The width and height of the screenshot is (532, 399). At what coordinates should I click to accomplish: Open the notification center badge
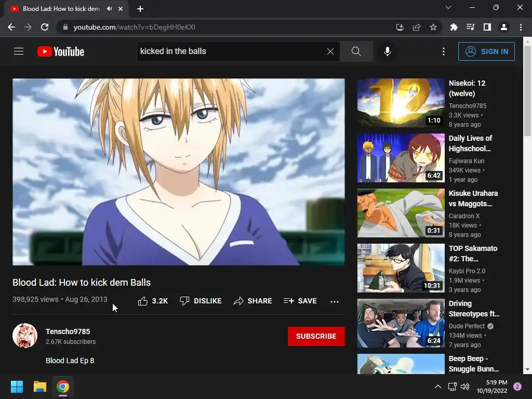(x=517, y=387)
